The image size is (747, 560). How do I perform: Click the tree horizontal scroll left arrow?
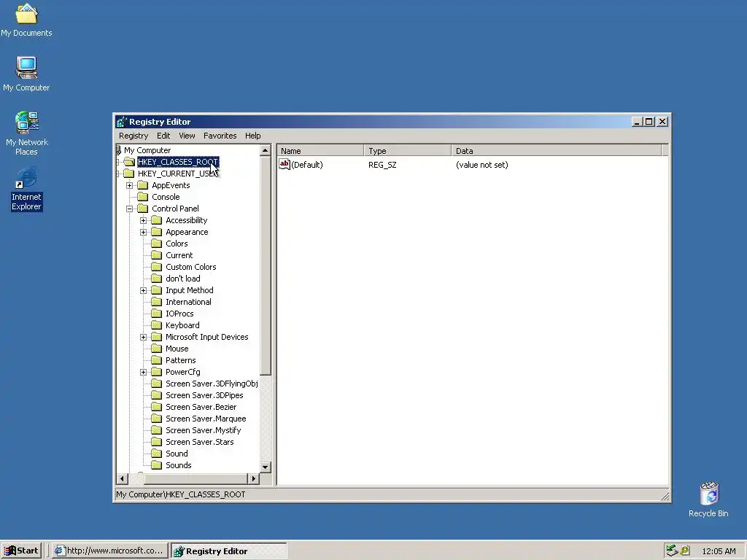pos(123,478)
